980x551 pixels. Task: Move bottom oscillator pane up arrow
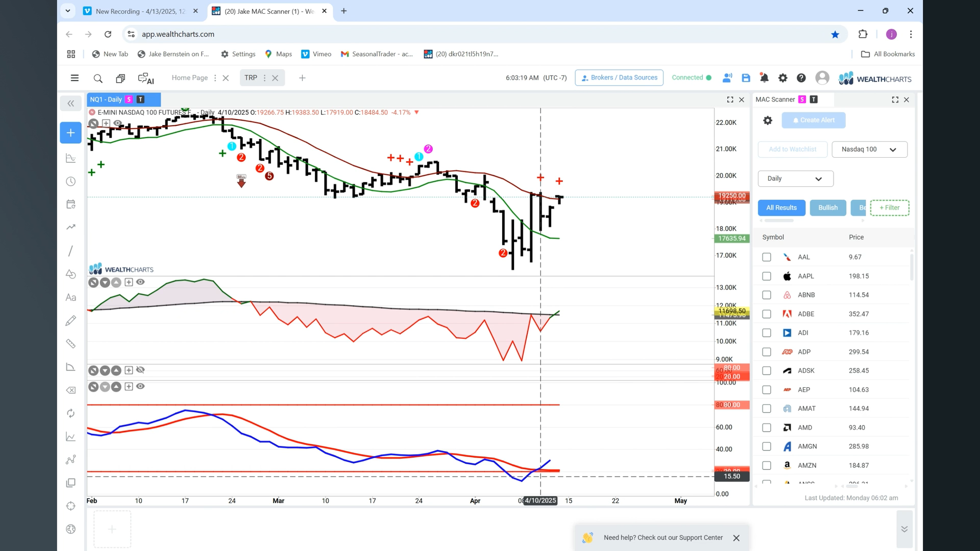point(116,387)
